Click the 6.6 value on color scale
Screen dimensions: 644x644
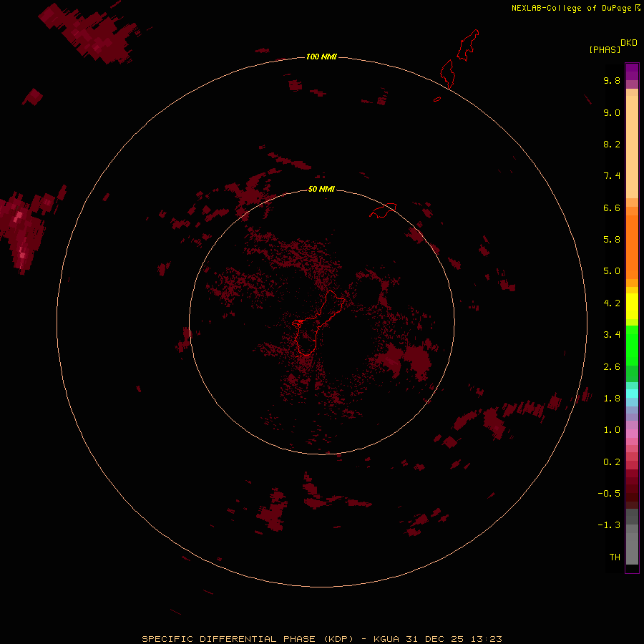pos(612,208)
